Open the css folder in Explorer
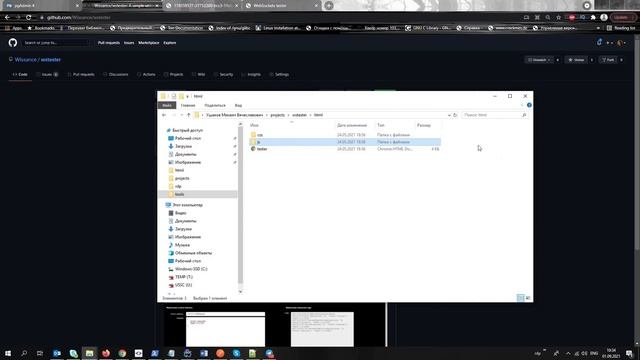 click(x=260, y=135)
